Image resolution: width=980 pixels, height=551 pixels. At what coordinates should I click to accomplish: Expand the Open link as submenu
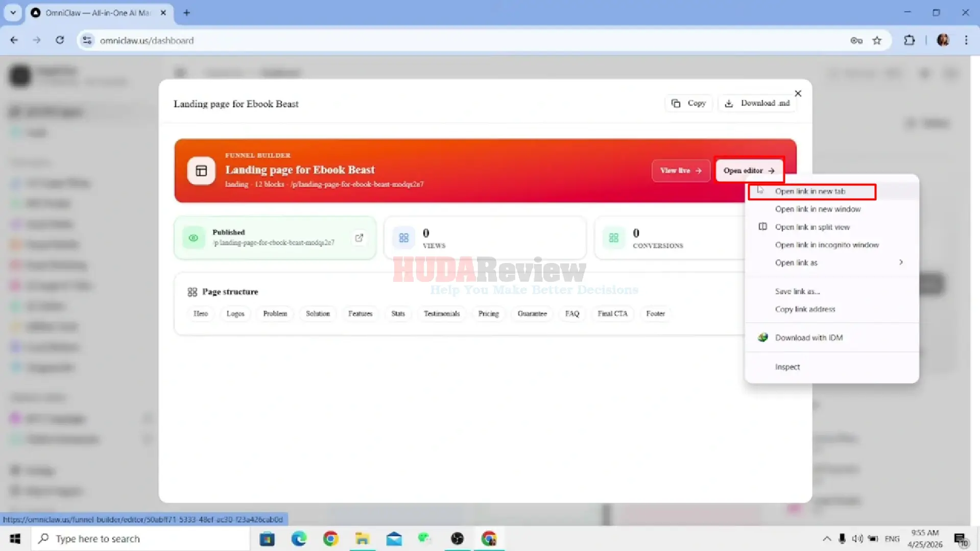pos(832,263)
